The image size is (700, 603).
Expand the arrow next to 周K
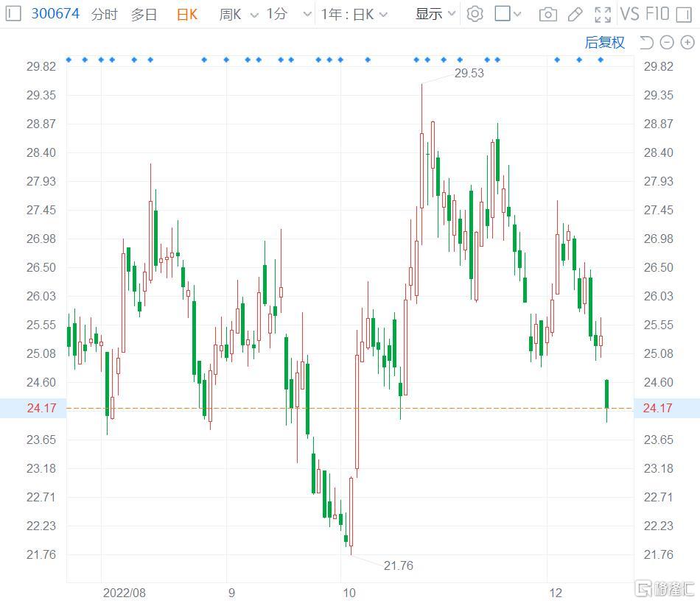254,15
